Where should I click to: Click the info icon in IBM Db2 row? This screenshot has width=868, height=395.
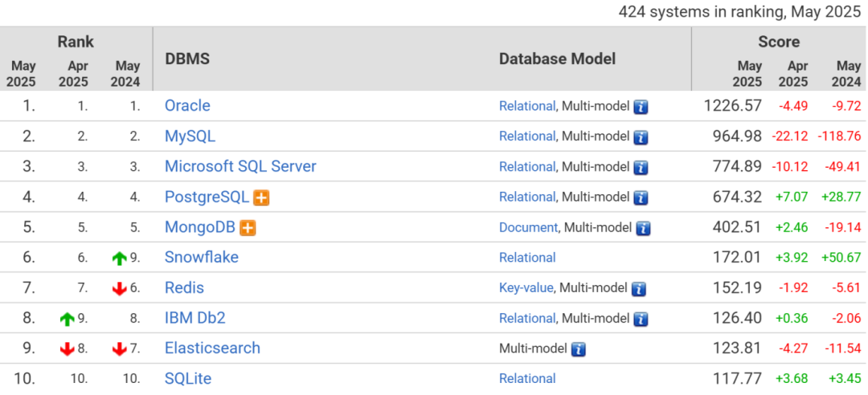[641, 319]
